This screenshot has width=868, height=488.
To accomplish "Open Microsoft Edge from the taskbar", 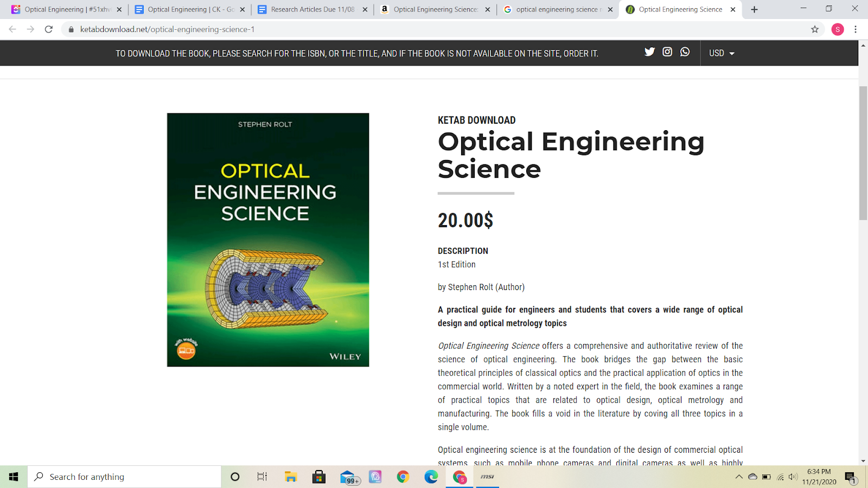I will tap(431, 477).
